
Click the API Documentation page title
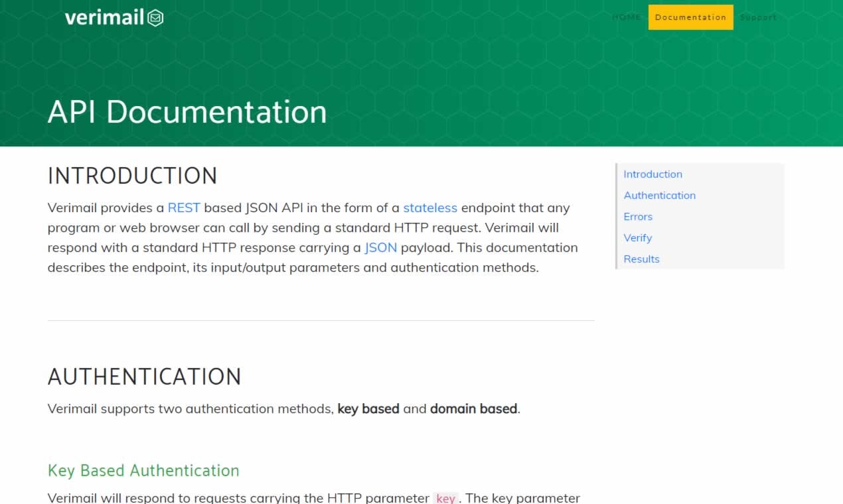(x=187, y=111)
